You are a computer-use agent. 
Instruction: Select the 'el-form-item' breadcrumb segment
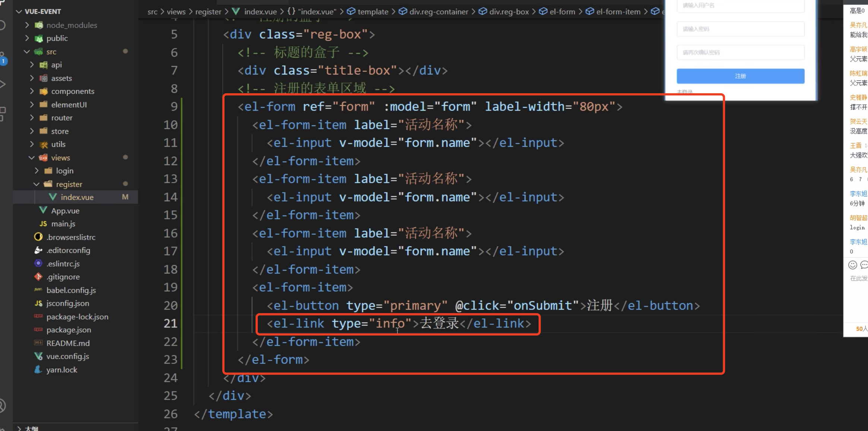[x=618, y=12]
